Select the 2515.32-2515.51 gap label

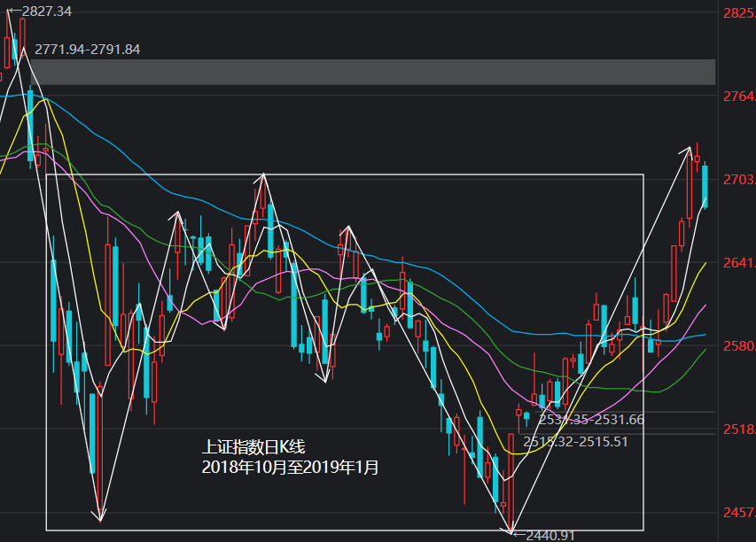[575, 441]
